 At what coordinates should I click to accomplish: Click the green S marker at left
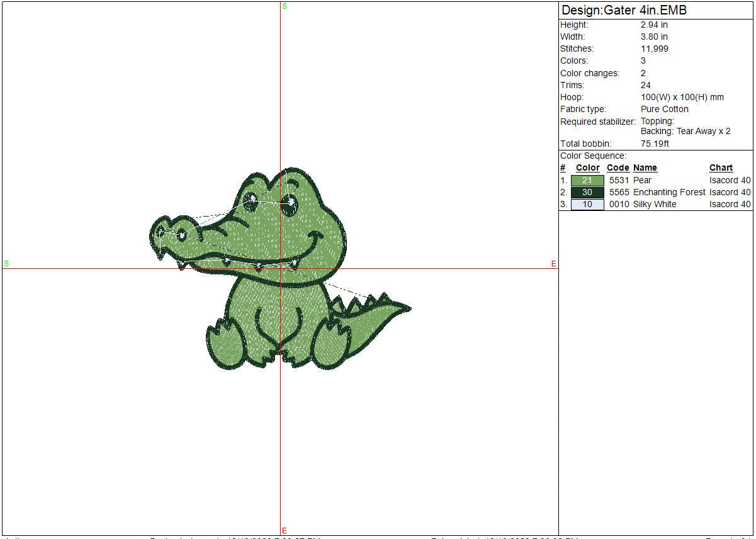[x=6, y=264]
